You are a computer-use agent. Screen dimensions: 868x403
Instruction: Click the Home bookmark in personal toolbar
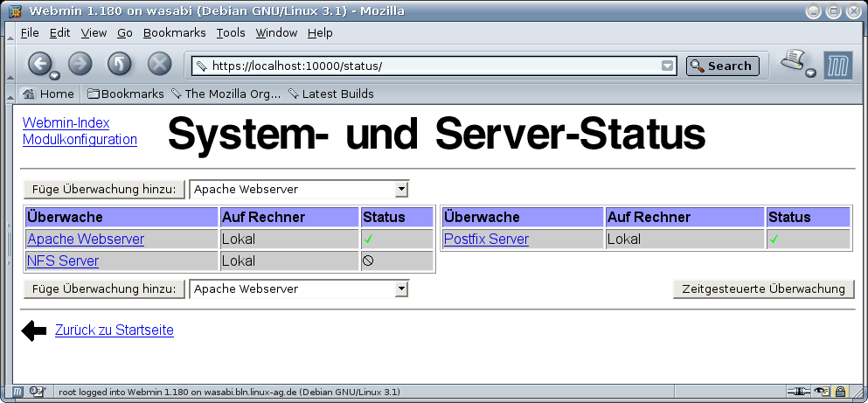(x=49, y=94)
